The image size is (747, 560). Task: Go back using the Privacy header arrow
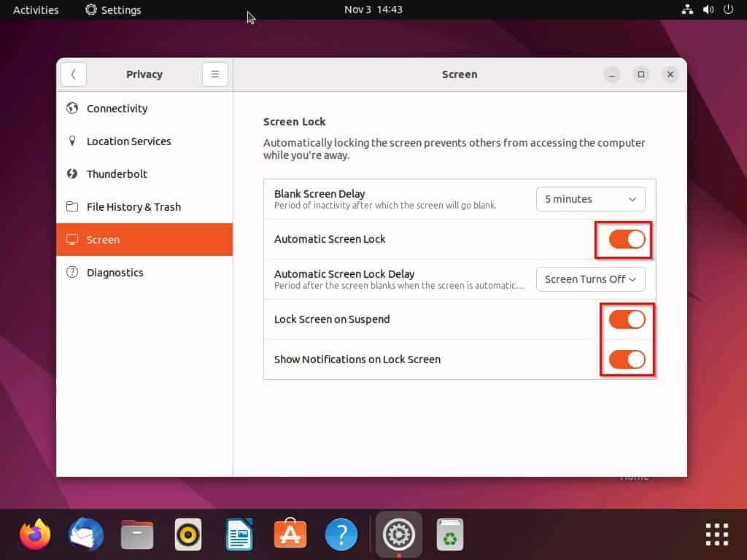click(74, 74)
